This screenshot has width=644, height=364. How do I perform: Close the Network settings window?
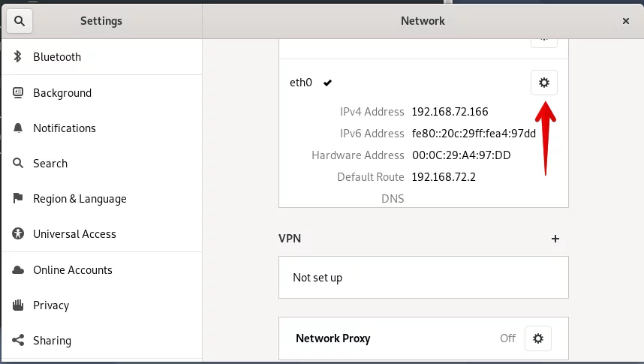625,21
